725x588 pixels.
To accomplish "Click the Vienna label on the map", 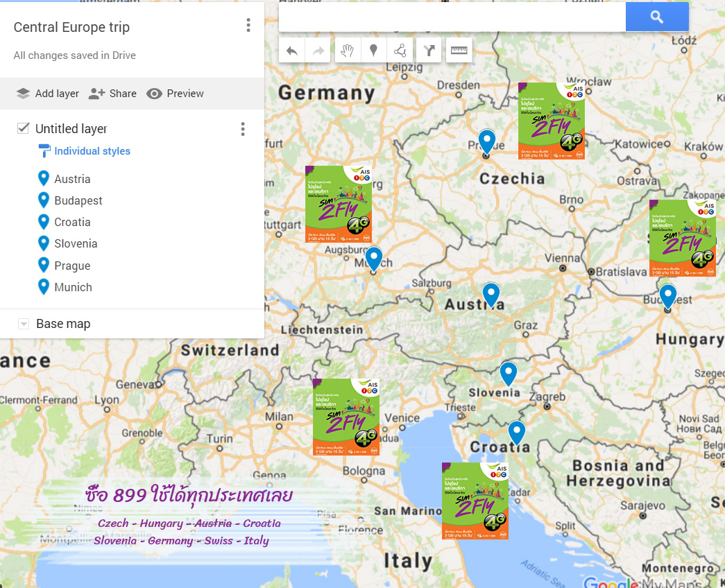I will 562,258.
